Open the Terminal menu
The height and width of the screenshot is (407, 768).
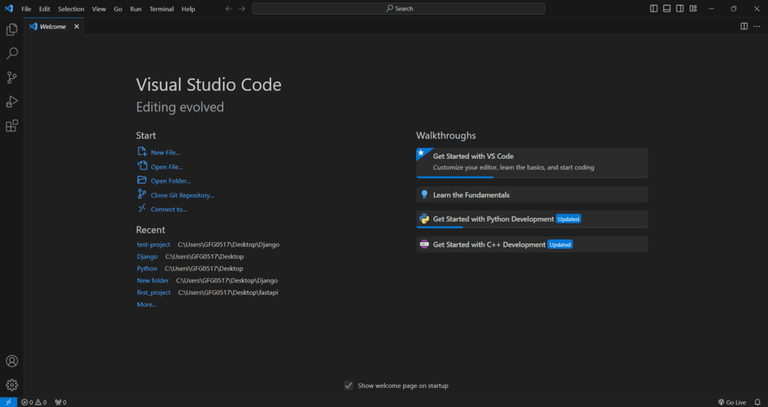161,9
